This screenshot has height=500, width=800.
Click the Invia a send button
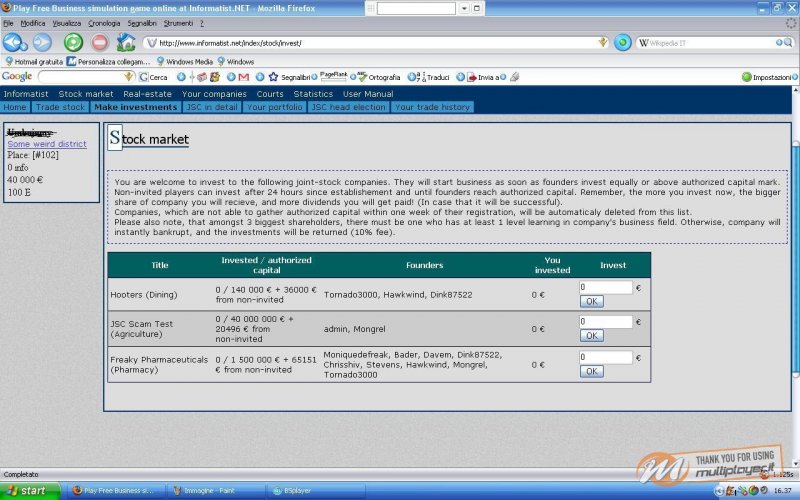483,77
